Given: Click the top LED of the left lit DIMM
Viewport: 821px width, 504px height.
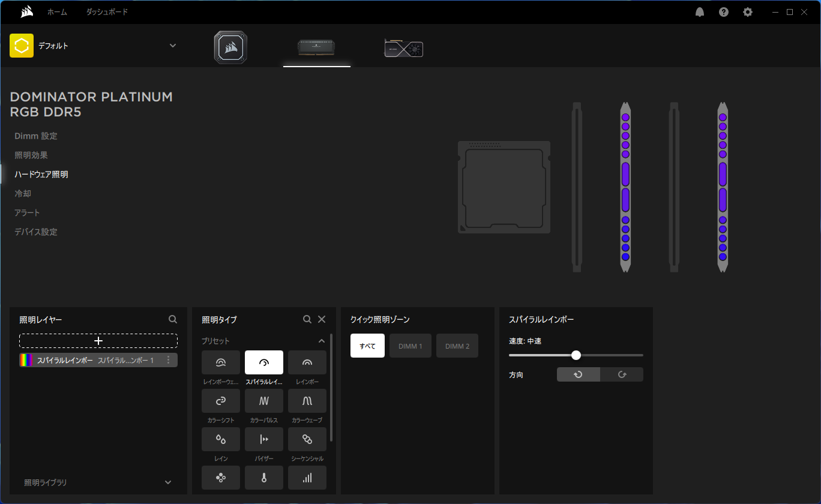Looking at the screenshot, I should pyautogui.click(x=625, y=118).
